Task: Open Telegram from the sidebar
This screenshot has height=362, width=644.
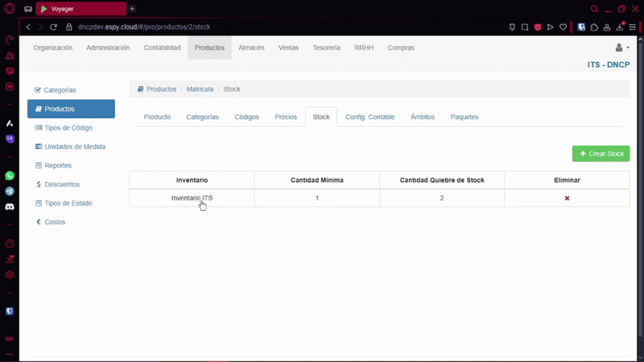Action: (x=10, y=191)
